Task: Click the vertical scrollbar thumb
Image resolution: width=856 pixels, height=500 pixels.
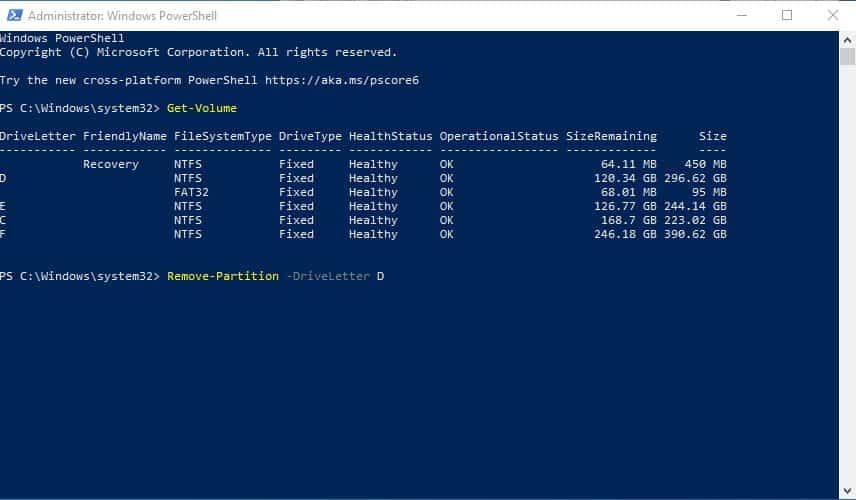Action: [847, 57]
